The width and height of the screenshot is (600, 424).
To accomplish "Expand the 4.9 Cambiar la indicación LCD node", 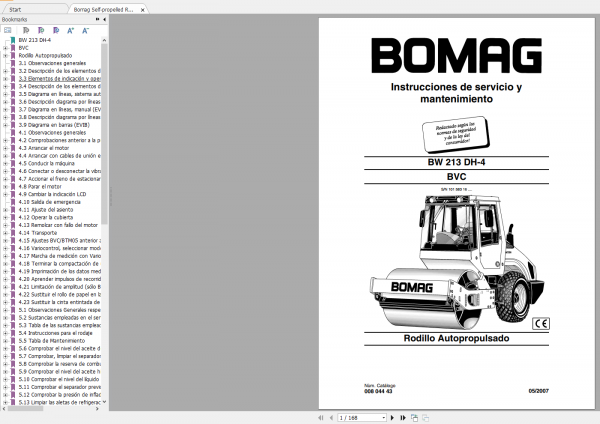I will click(x=5, y=194).
